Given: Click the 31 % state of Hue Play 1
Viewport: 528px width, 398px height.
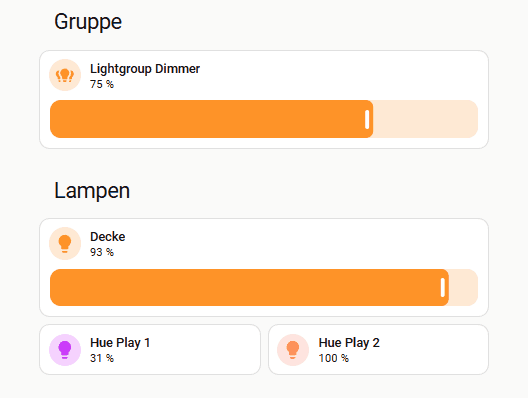Looking at the screenshot, I should [102, 358].
